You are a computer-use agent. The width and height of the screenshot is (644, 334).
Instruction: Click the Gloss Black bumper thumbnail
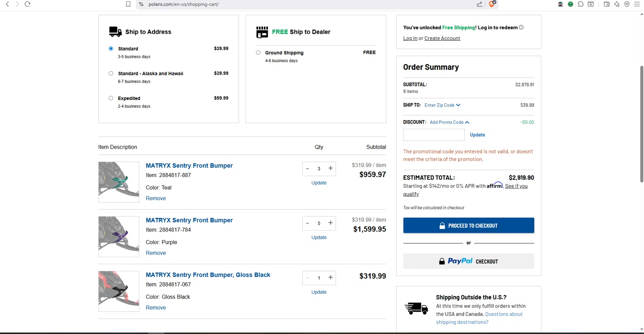118,291
